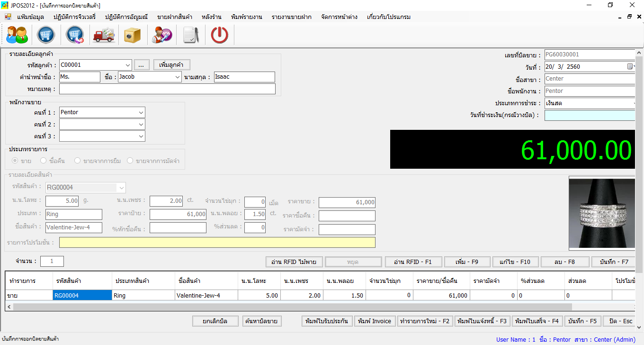The image size is (644, 345).
Task: Select the ขายจากการยืม radio button
Action: pyautogui.click(x=77, y=161)
